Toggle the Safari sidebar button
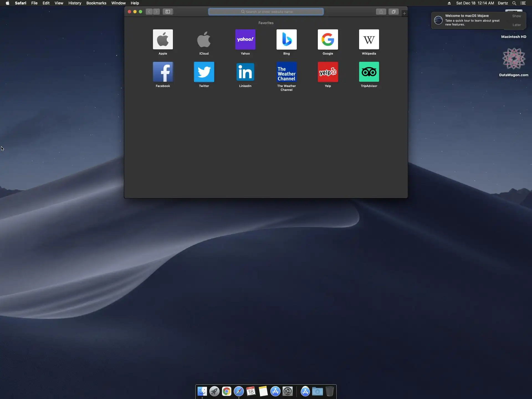The image size is (532, 399). coord(168,12)
